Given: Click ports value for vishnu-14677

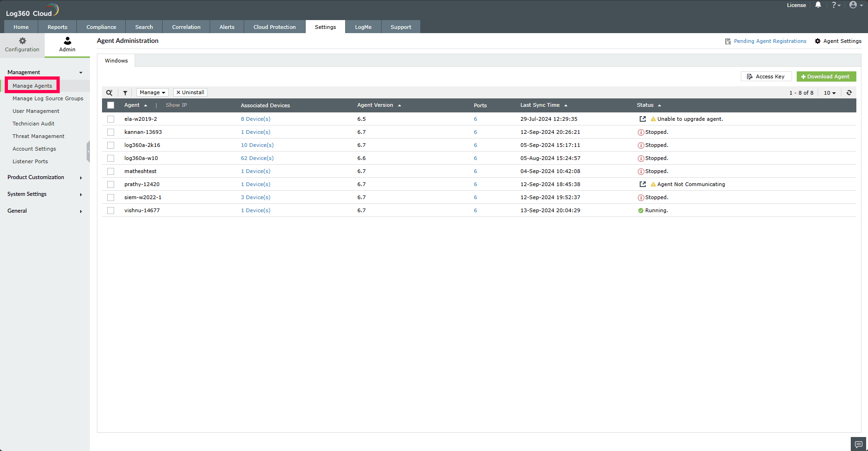Looking at the screenshot, I should click(x=475, y=210).
